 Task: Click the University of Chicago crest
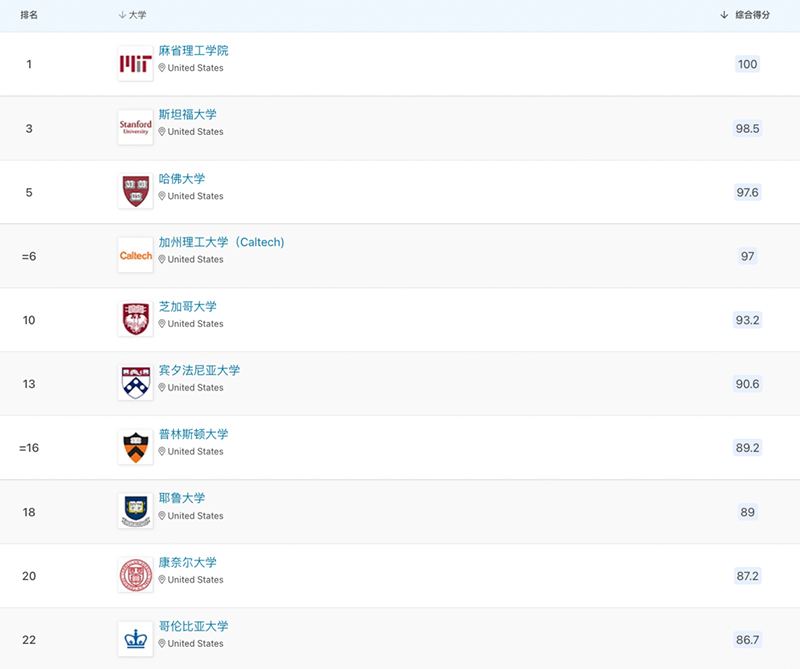135,320
